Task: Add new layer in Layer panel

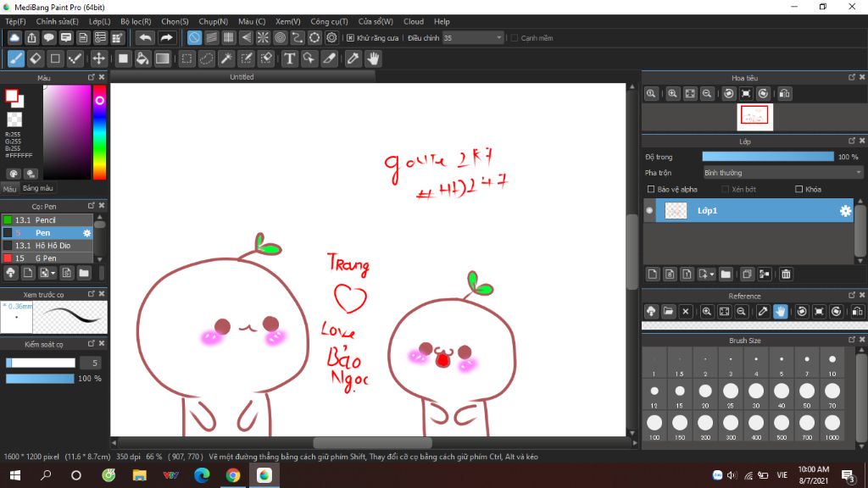Action: (x=653, y=274)
